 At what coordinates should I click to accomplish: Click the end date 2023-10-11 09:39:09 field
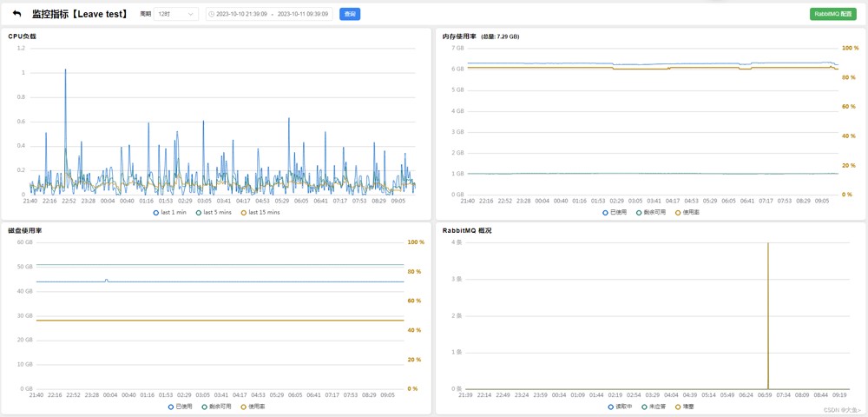pyautogui.click(x=302, y=15)
